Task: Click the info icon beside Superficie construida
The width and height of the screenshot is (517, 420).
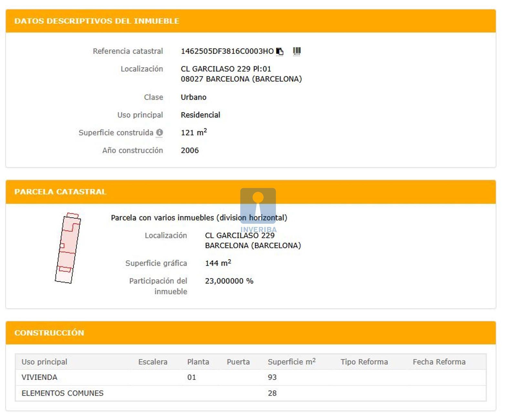Action: click(159, 133)
